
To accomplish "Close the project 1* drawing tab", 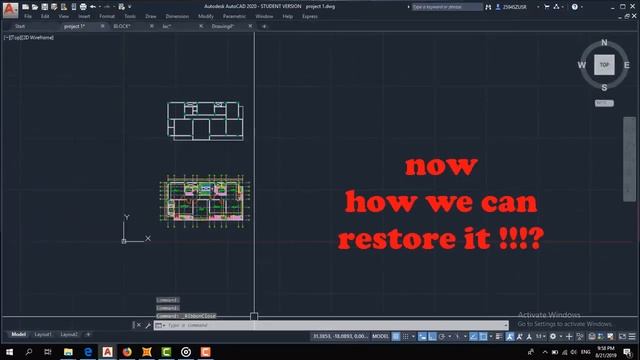I will click(102, 26).
